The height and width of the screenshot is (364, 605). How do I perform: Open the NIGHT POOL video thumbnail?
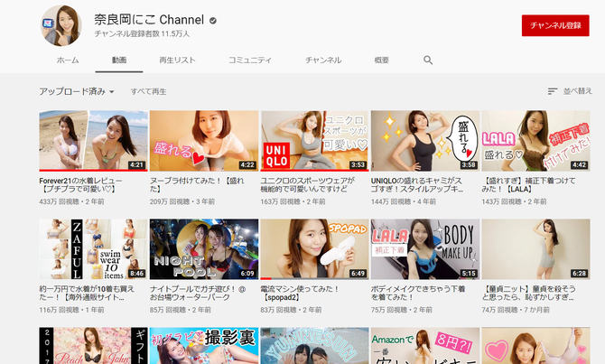coord(204,249)
